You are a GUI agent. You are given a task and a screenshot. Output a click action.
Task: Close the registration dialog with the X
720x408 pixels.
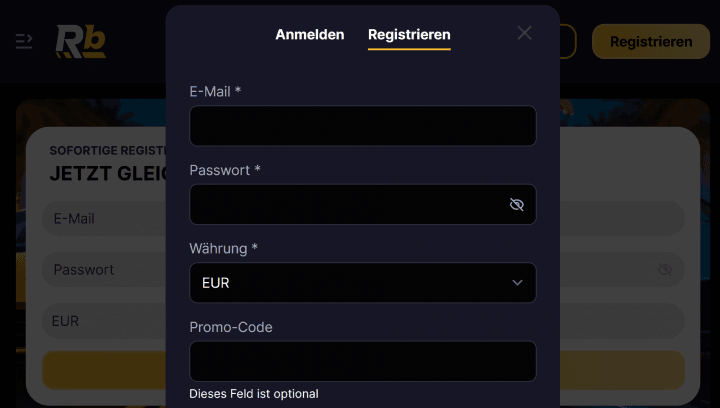pos(524,33)
